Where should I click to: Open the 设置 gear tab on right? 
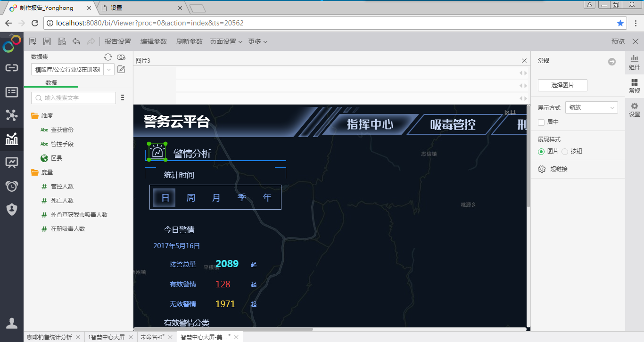[635, 109]
